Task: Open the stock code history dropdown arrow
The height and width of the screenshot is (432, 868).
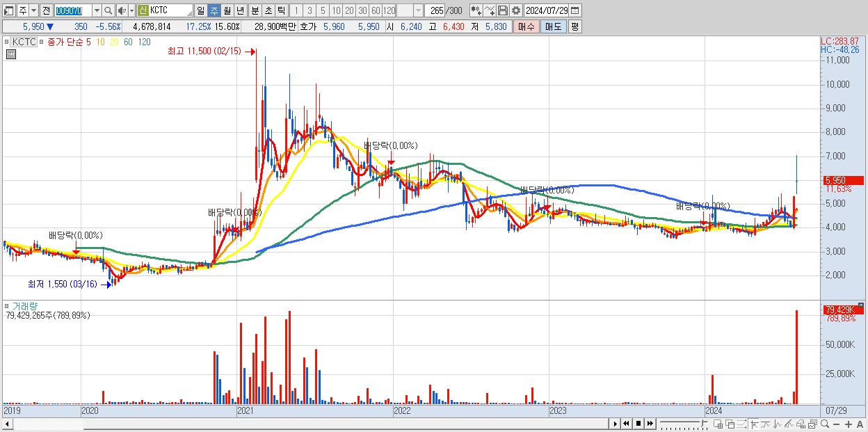Action: coord(97,10)
